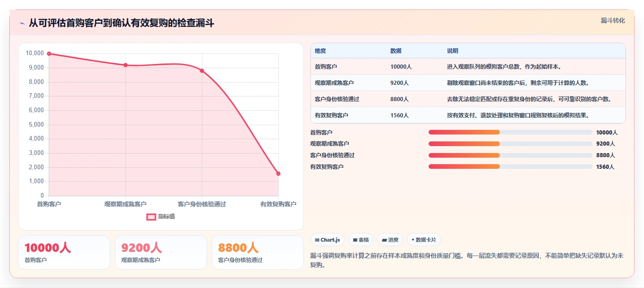This screenshot has height=288, width=644.
Task: Select the 进度 tag chip
Action: tap(390, 240)
